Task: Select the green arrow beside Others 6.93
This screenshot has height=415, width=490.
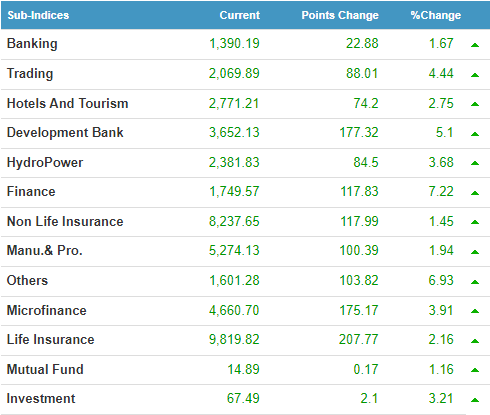Action: point(475,282)
